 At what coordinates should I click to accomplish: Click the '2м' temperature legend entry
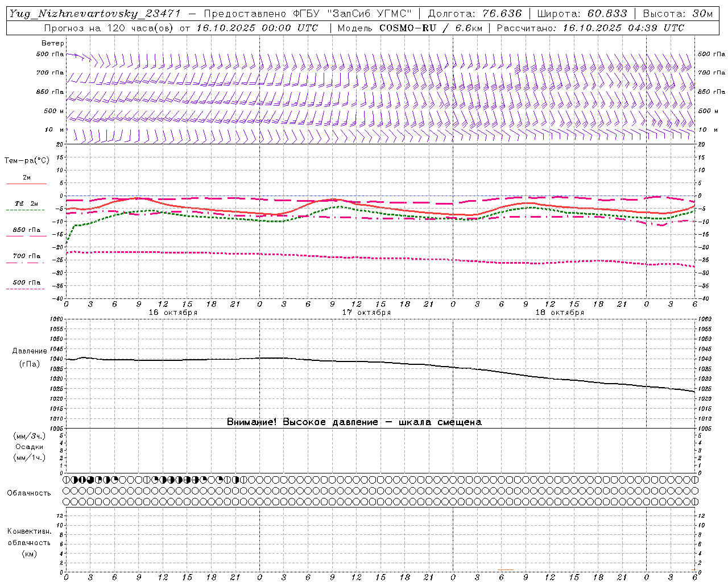[27, 178]
